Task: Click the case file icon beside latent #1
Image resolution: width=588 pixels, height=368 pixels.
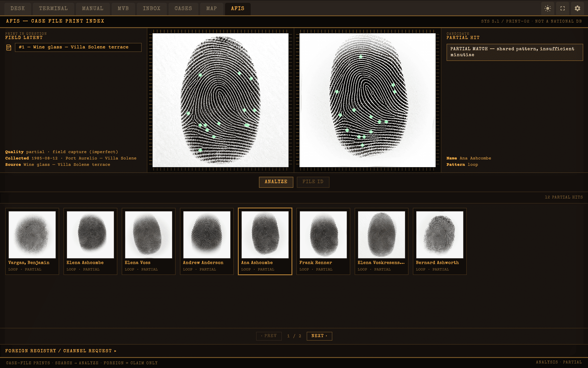Action: coord(9,48)
